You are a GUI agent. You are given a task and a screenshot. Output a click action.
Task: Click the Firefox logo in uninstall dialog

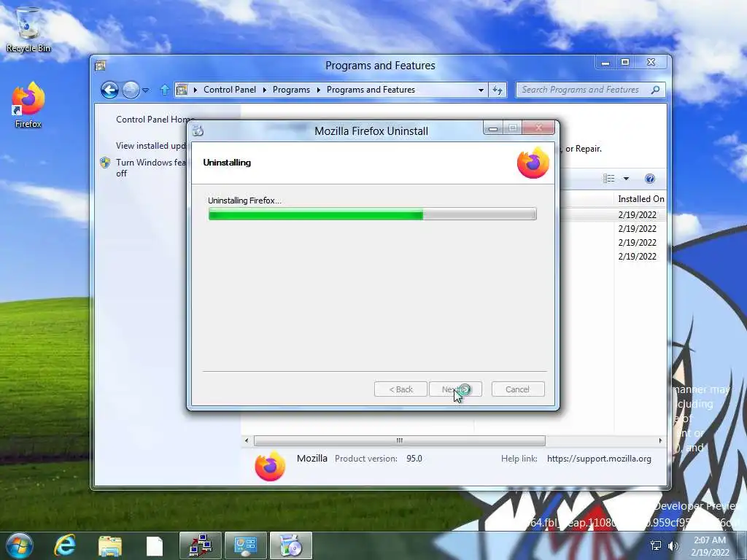click(533, 163)
